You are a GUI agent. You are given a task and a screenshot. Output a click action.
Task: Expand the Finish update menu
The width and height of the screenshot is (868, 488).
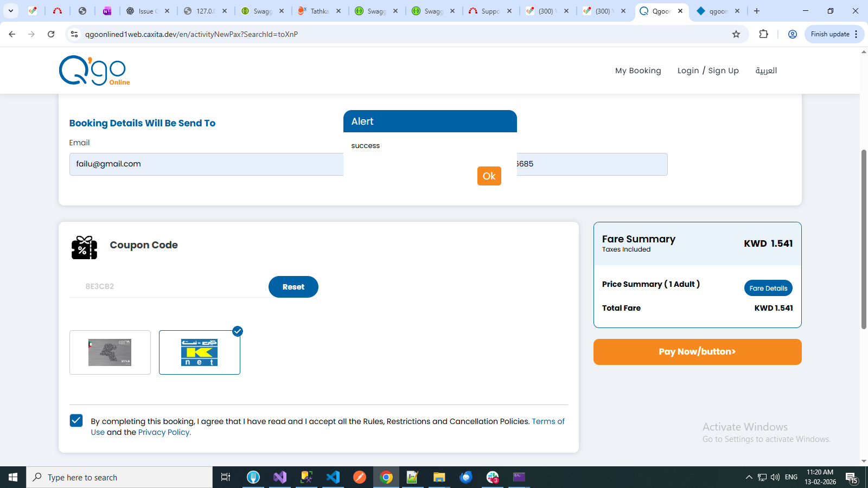tap(856, 34)
